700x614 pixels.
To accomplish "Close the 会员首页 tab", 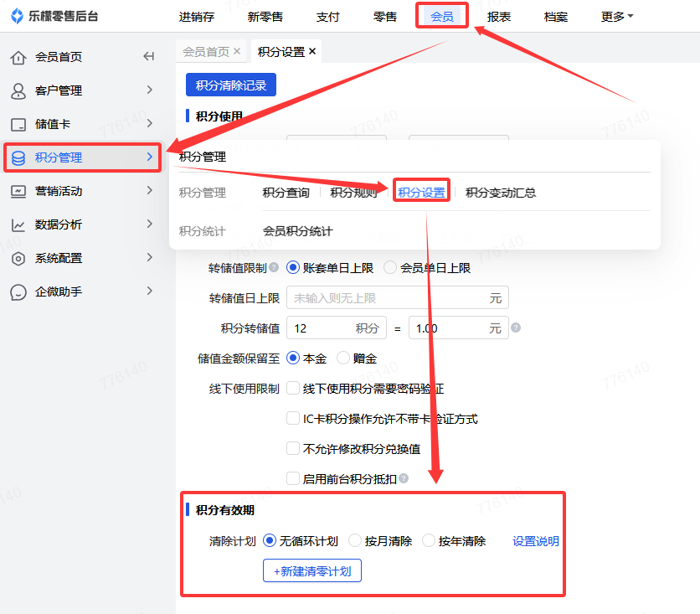I will 237,51.
